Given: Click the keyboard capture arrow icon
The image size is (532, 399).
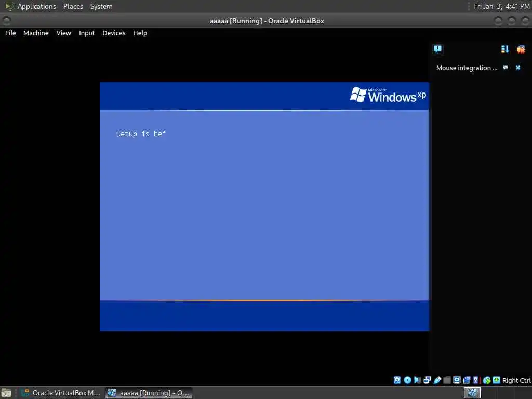Looking at the screenshot, I should point(496,380).
